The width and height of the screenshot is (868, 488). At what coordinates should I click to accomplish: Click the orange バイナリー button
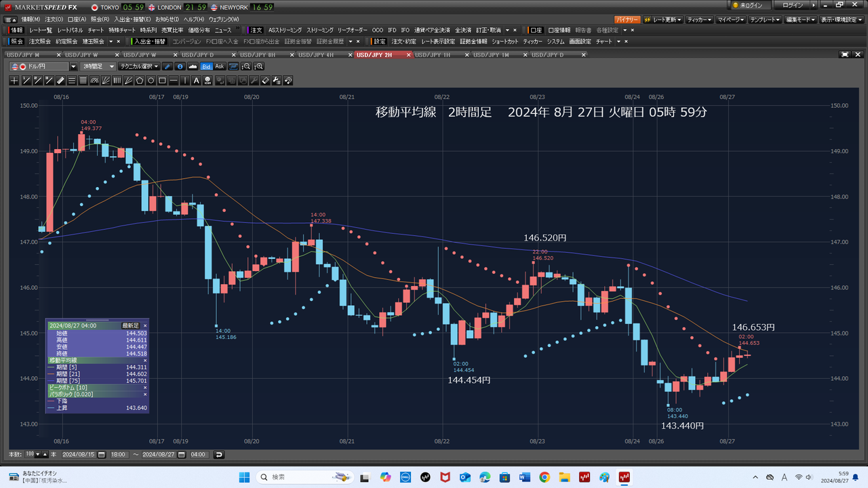(627, 19)
